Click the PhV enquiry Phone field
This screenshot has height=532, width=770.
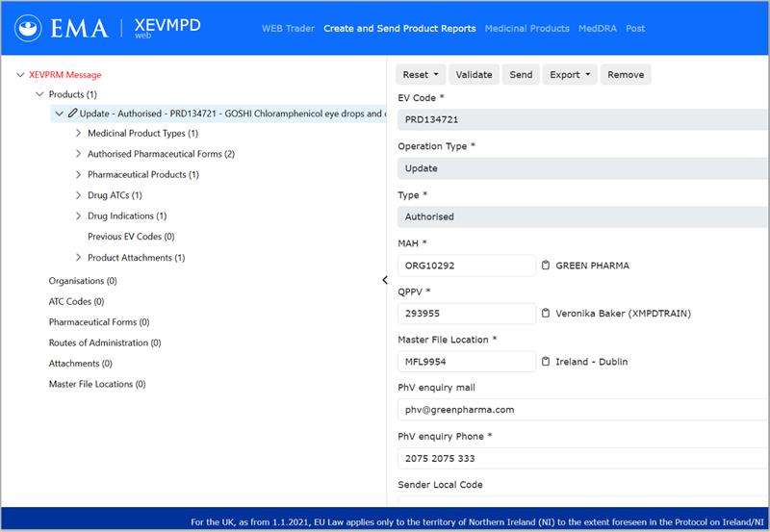(x=583, y=458)
